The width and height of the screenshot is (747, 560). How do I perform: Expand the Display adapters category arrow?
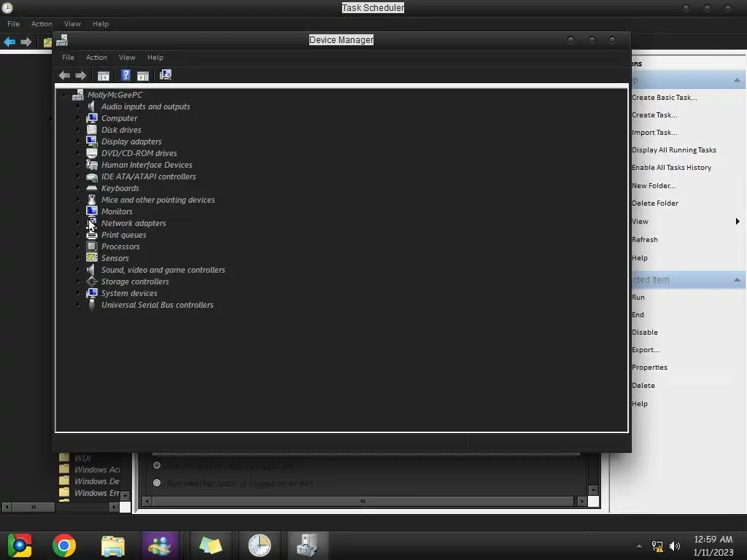(78, 141)
